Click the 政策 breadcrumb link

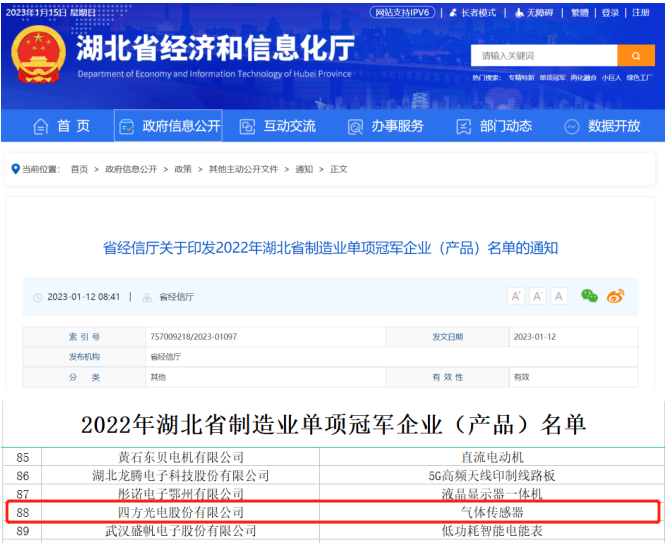coord(183,169)
